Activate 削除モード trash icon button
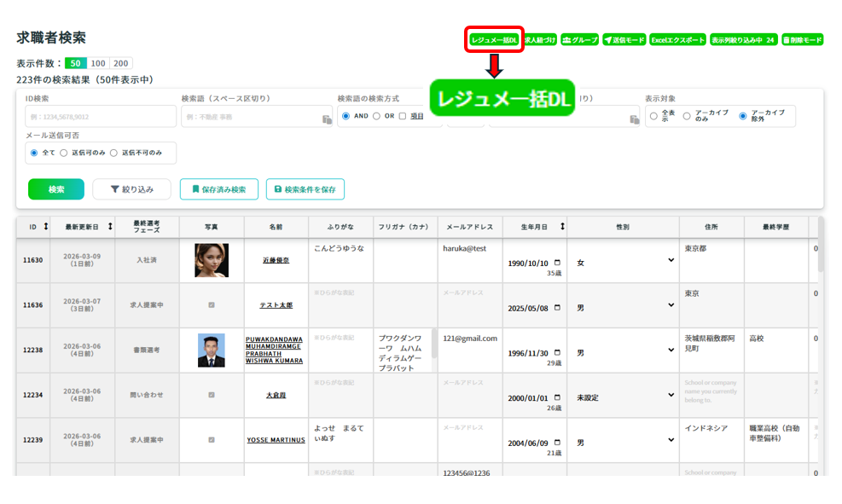 click(802, 40)
